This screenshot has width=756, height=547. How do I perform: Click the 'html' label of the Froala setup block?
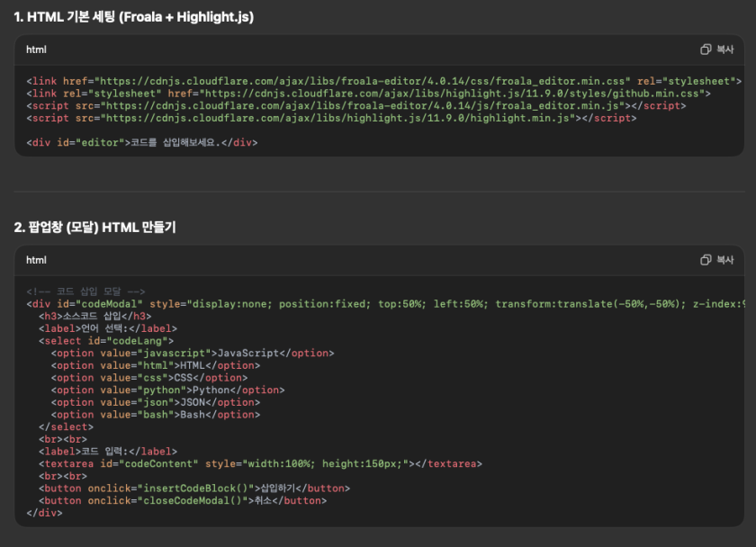(x=36, y=49)
